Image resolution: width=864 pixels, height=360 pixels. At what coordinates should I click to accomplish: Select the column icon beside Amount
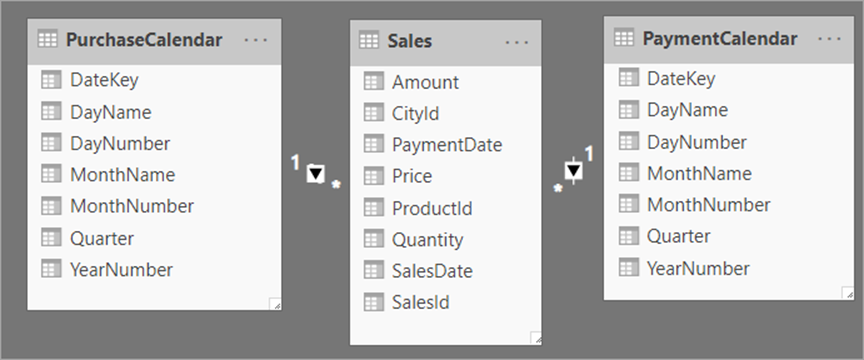(373, 82)
